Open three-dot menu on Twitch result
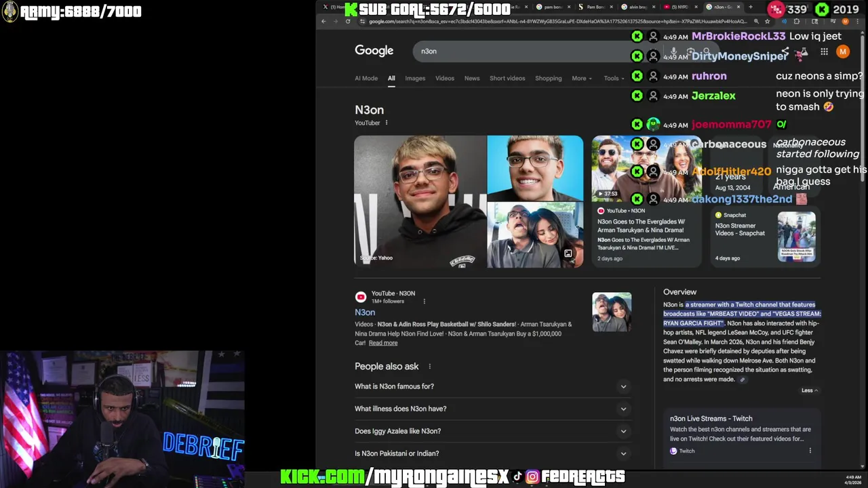The height and width of the screenshot is (488, 868). coord(810,451)
